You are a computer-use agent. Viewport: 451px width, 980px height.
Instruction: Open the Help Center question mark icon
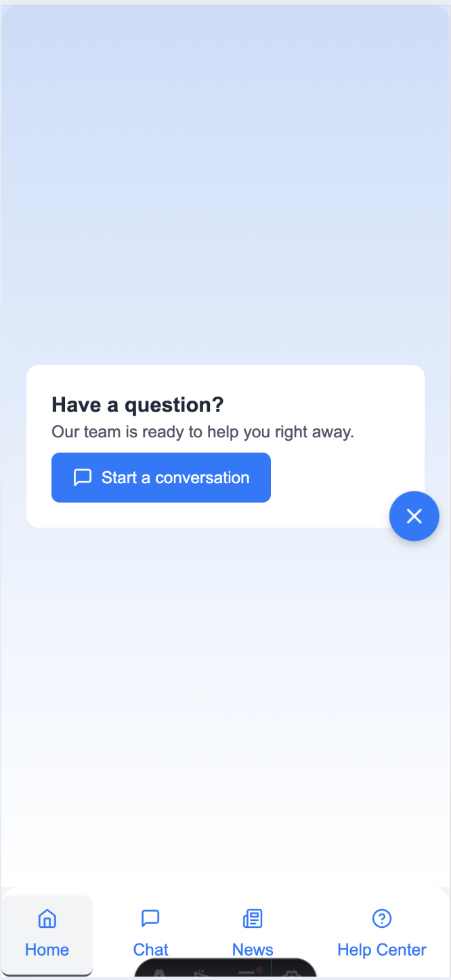pos(381,918)
